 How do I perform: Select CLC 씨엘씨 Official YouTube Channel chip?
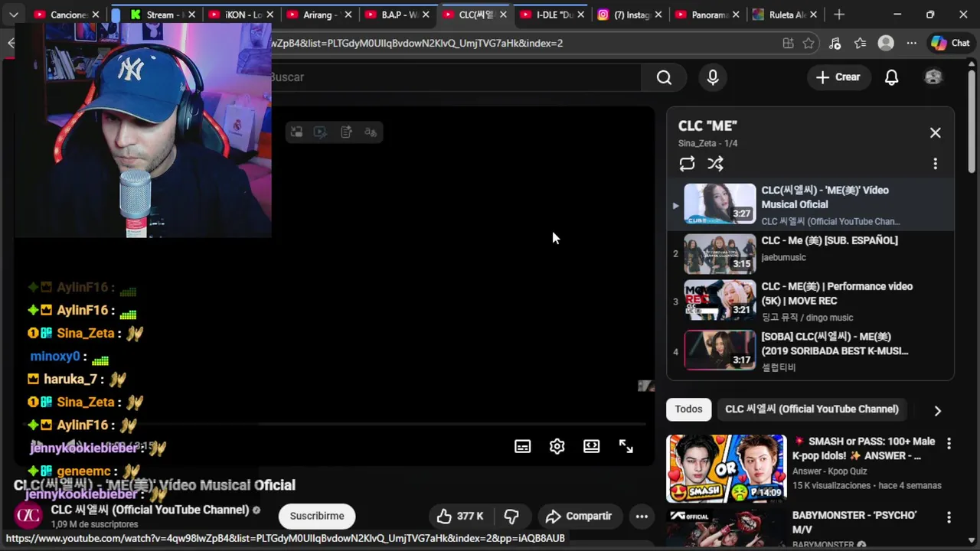tap(812, 409)
